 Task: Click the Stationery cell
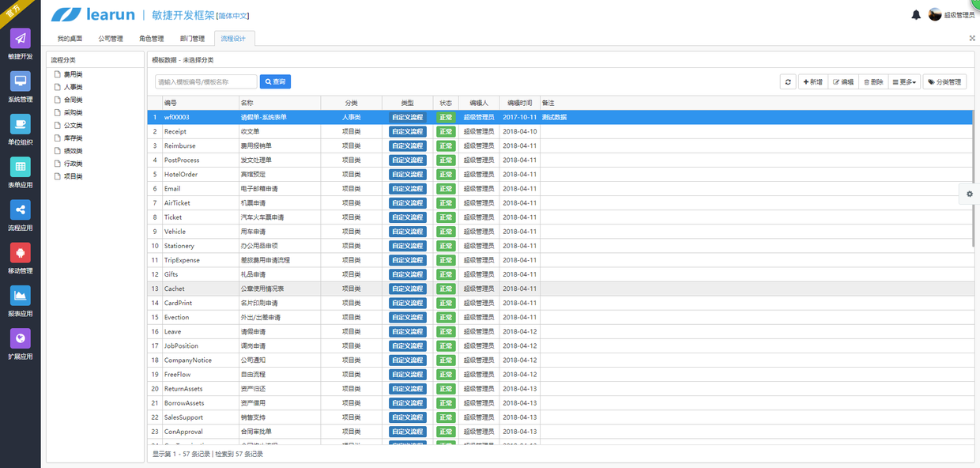point(200,246)
